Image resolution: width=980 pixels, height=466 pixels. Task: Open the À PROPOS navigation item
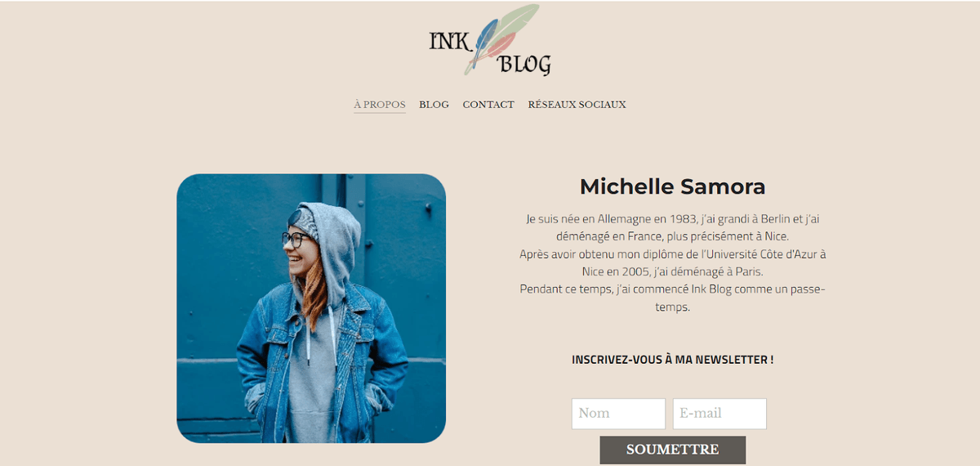pyautogui.click(x=380, y=105)
